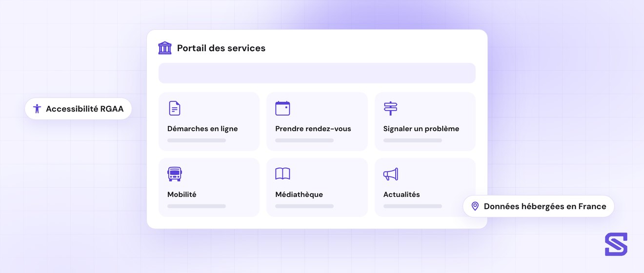
Task: Open the Médiathèque text label
Action: (x=299, y=194)
